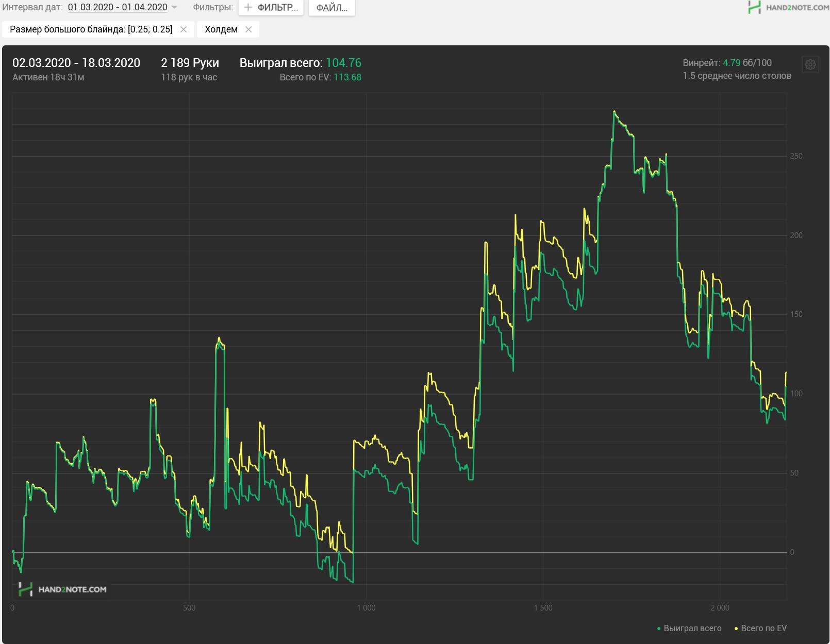Open the chart settings gear icon
The width and height of the screenshot is (830, 644).
coord(810,64)
